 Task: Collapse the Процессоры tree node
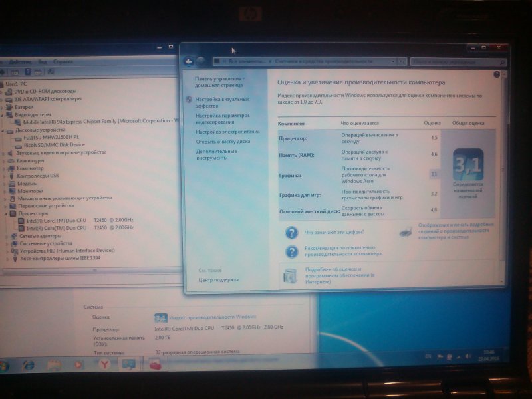[6, 214]
